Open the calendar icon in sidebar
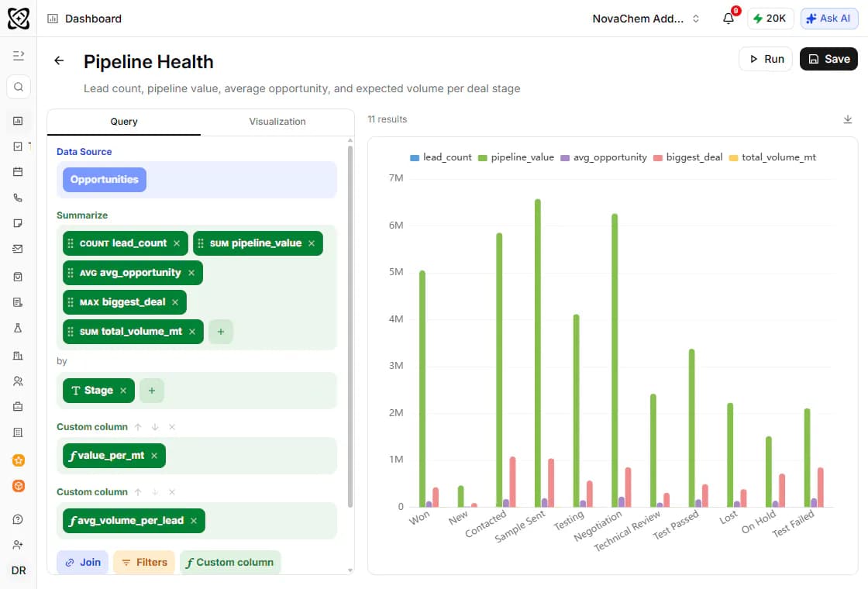Viewport: 868px width, 589px height. tap(18, 171)
